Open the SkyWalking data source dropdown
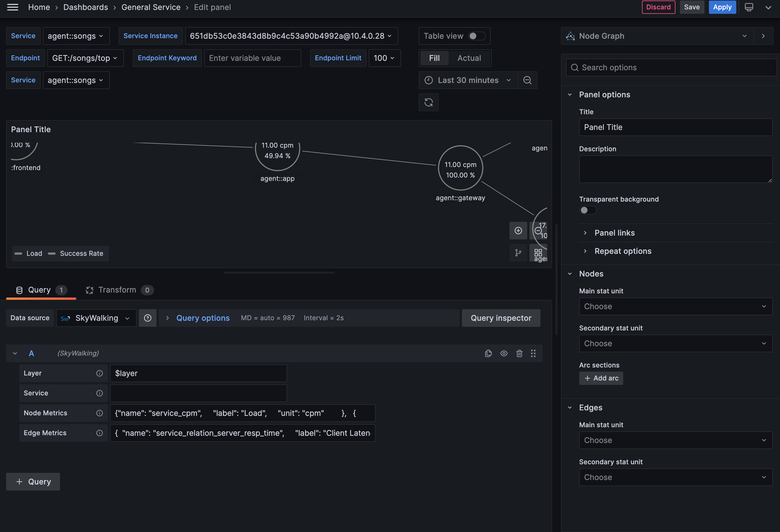 click(x=96, y=318)
